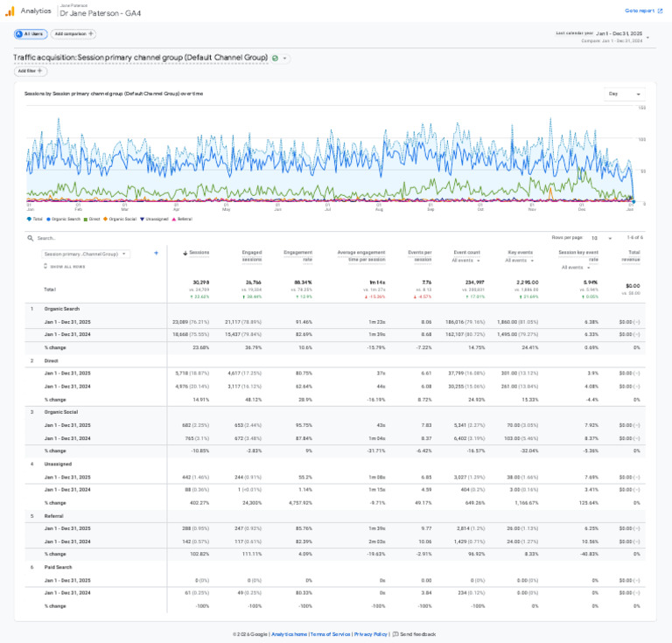Image resolution: width=672 pixels, height=643 pixels.
Task: Click the Google Analytics bar chart logo
Action: pyautogui.click(x=10, y=11)
